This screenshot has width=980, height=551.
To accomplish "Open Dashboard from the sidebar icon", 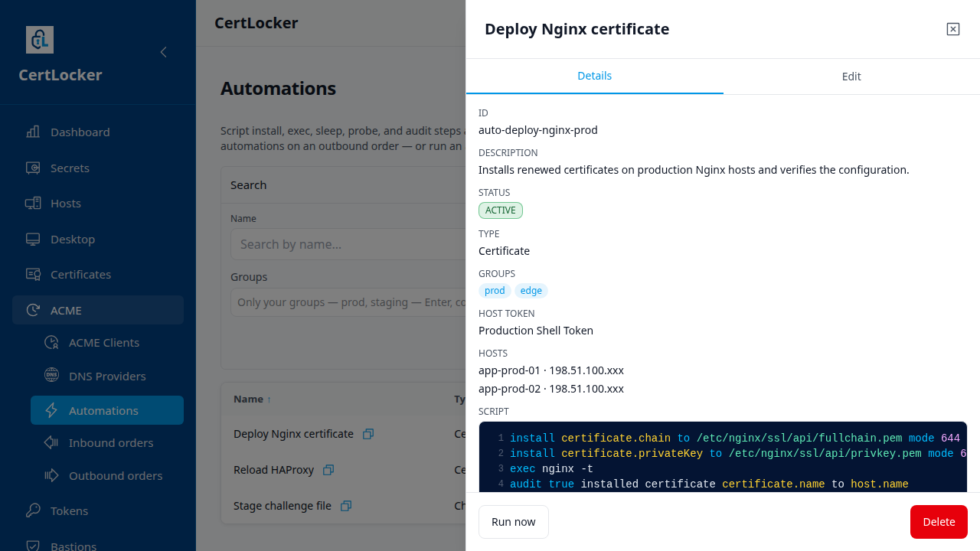I will (x=33, y=132).
